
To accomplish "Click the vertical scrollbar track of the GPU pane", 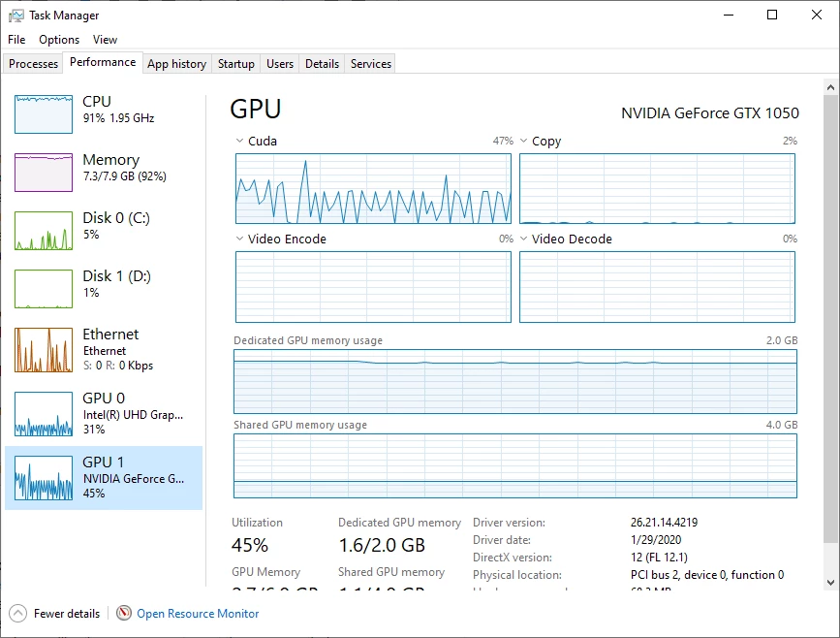I will (x=830, y=335).
